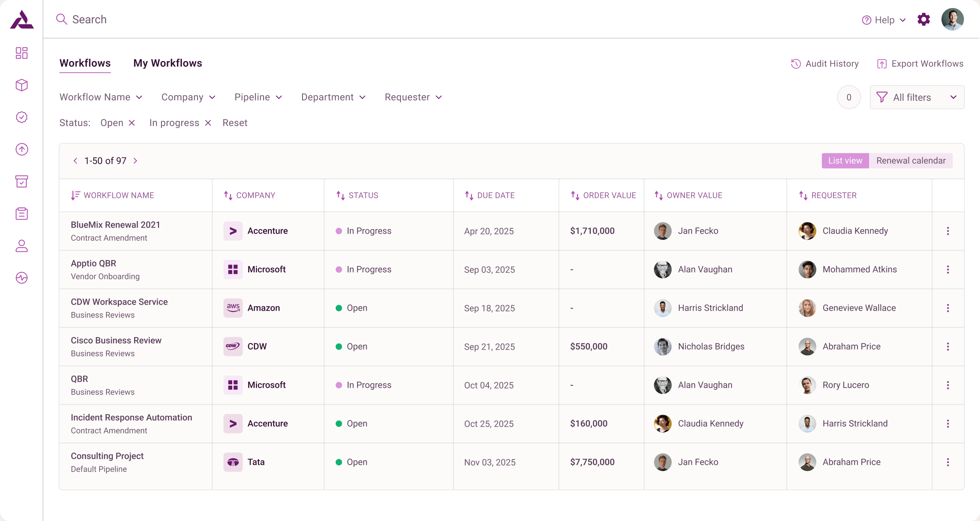
Task: Select the Workflows tab
Action: point(85,63)
